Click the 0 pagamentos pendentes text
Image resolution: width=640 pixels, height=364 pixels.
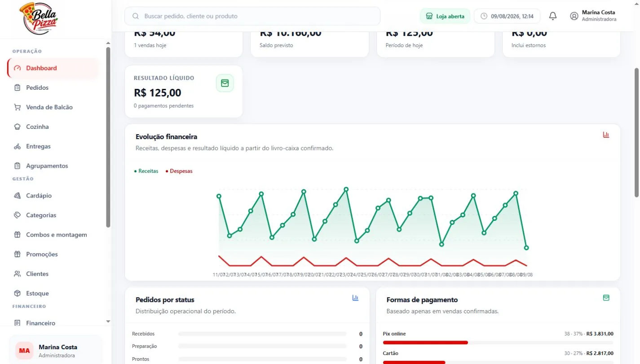(x=164, y=106)
